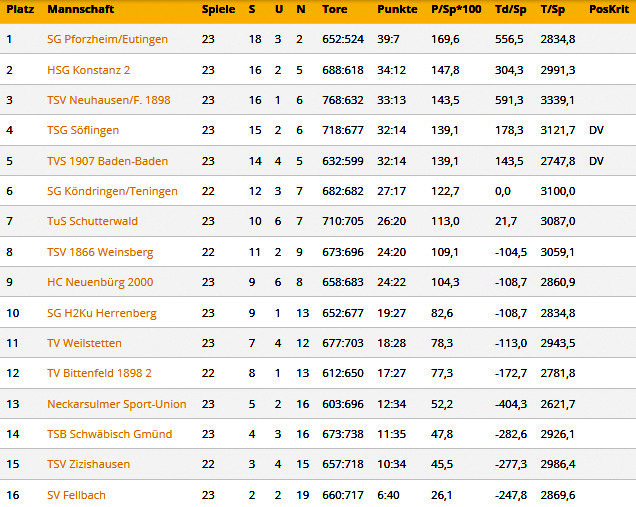Click the Td/Sp column header

pos(510,9)
